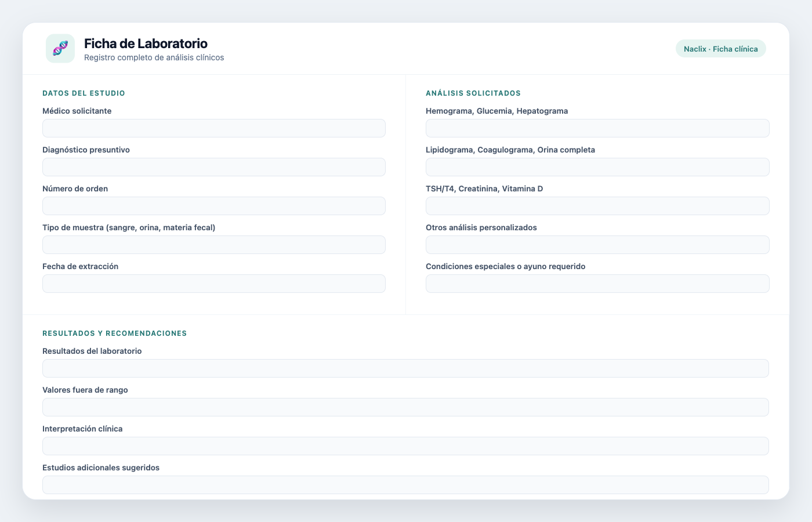
Task: Select the TSH/T4, Creatinina, Vitamina D field
Action: pyautogui.click(x=597, y=206)
